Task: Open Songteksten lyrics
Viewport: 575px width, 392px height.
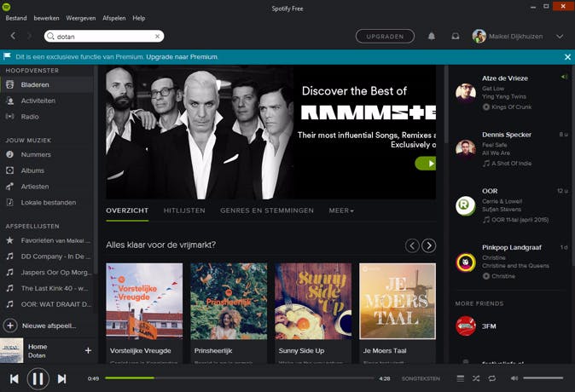Action: [x=421, y=378]
